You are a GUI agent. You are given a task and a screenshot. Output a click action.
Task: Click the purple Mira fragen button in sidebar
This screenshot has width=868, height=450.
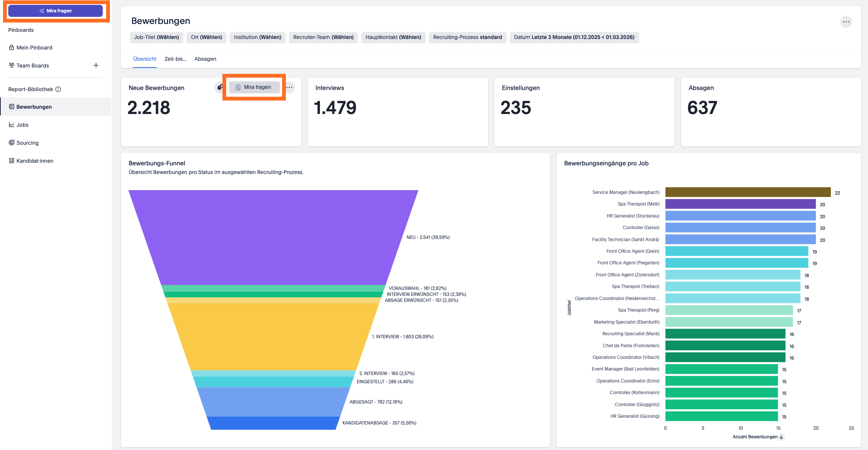(56, 11)
